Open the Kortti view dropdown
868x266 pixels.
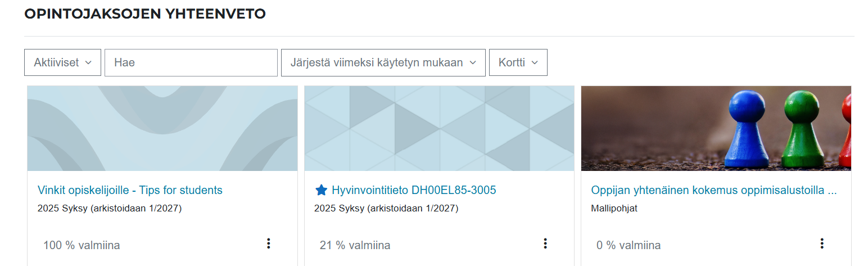tap(518, 62)
